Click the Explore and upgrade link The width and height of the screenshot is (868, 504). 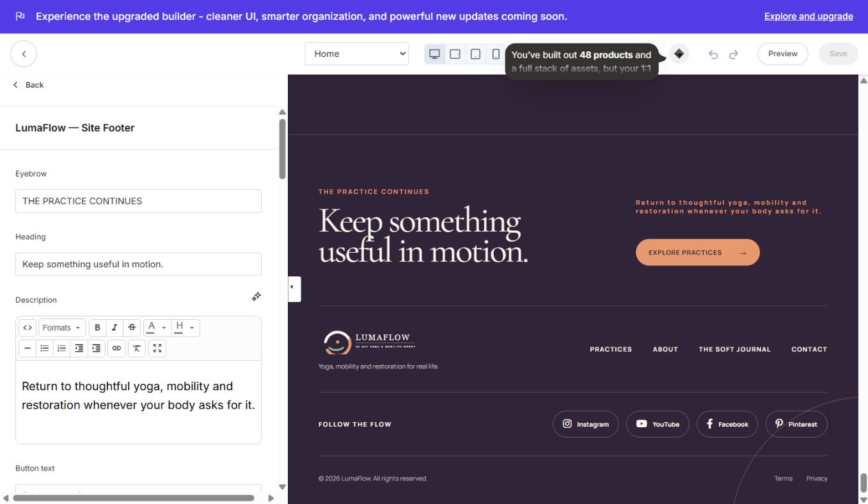pos(809,17)
